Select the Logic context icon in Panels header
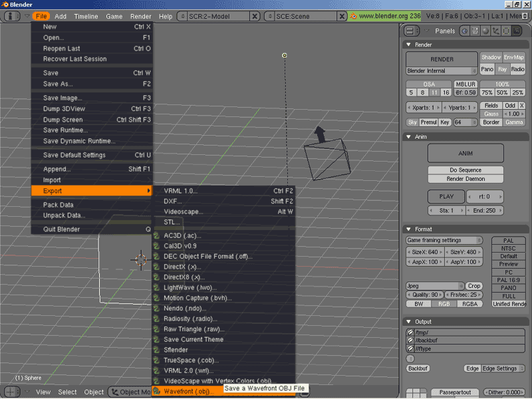Viewport: 532px width, 399px height. point(464,31)
